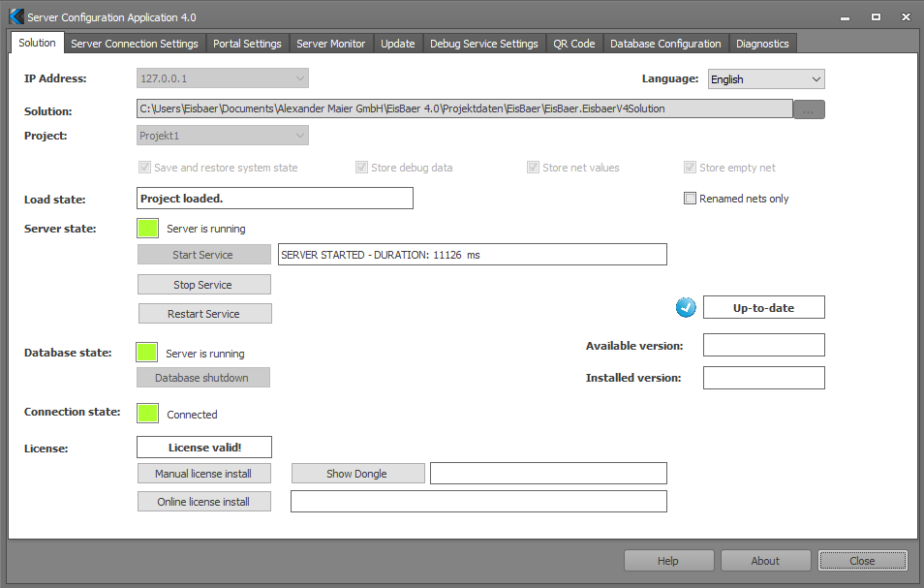
Task: Click the Close button at bottom
Action: (863, 561)
